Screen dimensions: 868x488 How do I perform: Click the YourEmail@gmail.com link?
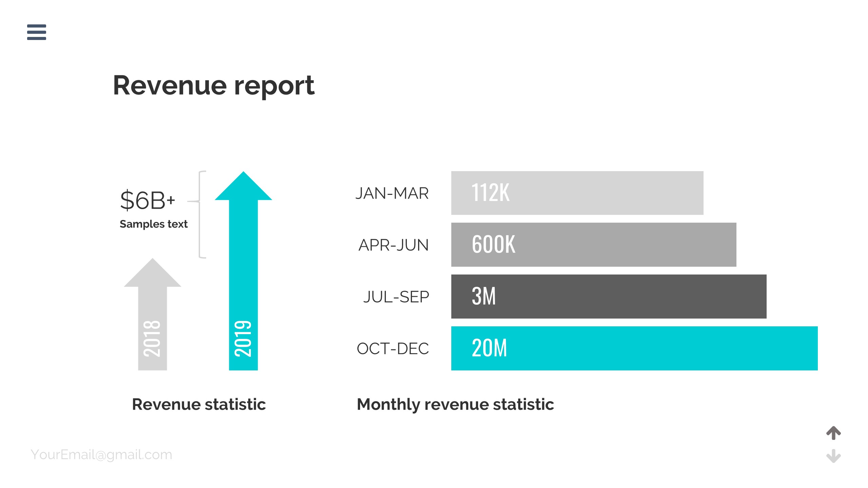click(x=101, y=454)
